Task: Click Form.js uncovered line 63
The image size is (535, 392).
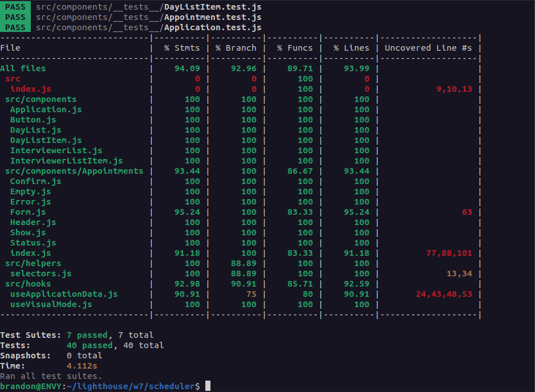Action: click(467, 212)
